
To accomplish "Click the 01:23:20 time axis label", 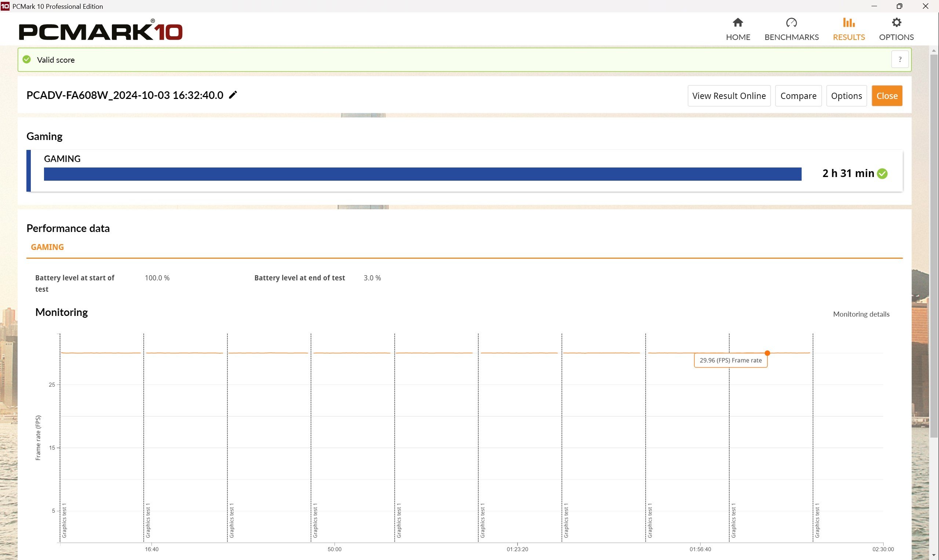I will [x=517, y=549].
